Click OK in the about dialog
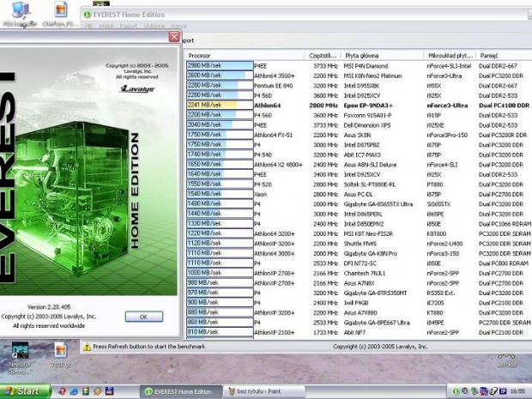The width and height of the screenshot is (532, 399). click(143, 317)
